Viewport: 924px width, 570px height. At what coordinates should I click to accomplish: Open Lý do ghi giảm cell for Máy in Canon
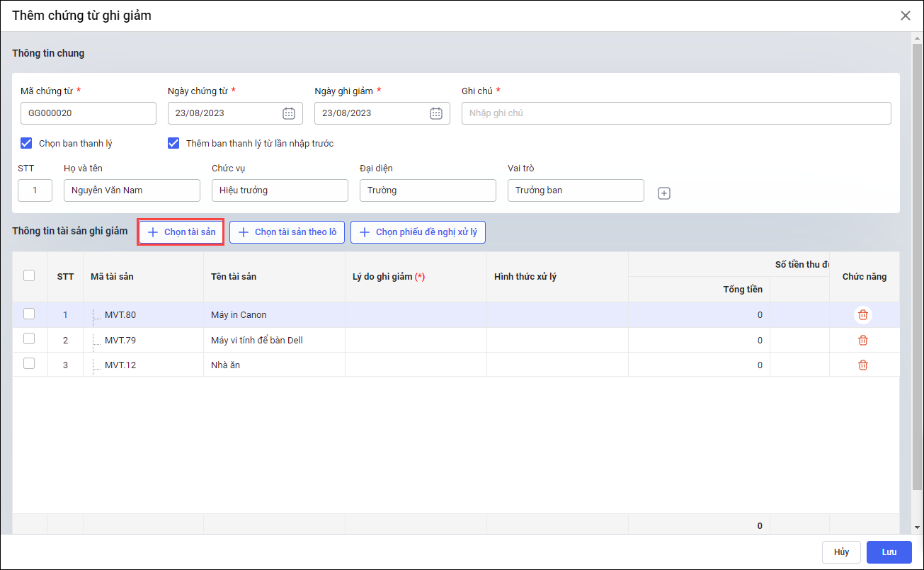(416, 315)
